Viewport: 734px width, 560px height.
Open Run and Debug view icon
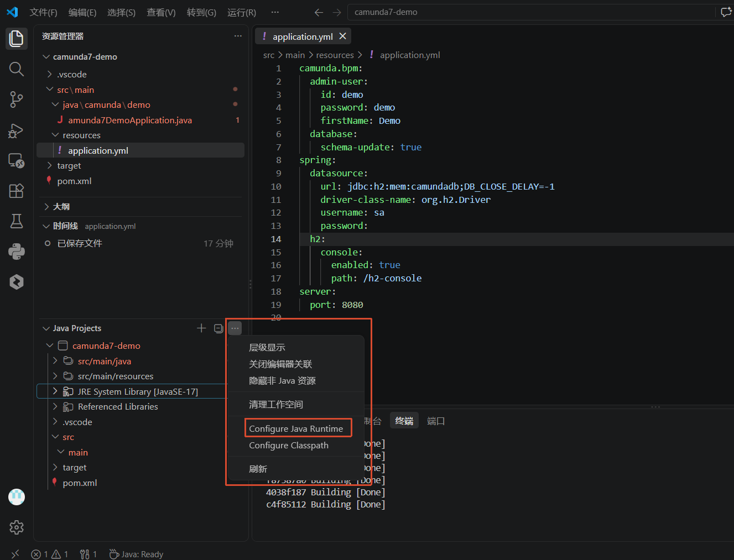tap(17, 130)
